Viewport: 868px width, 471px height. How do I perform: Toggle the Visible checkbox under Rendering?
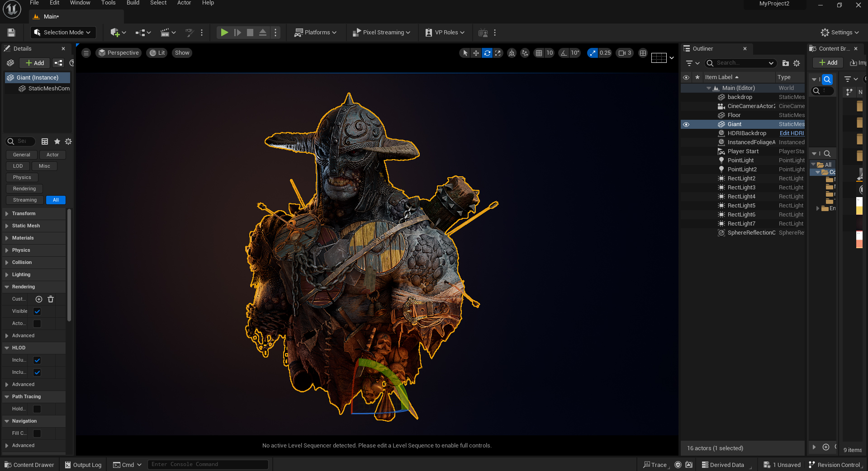coord(37,311)
